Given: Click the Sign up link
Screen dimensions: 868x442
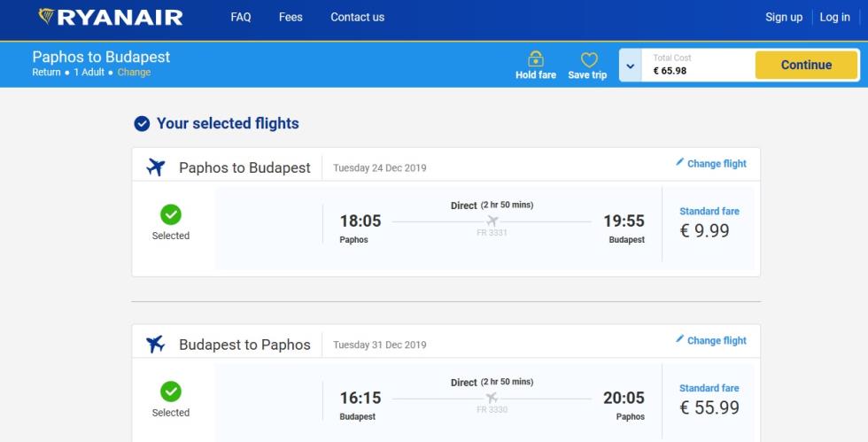Looking at the screenshot, I should pyautogui.click(x=784, y=17).
